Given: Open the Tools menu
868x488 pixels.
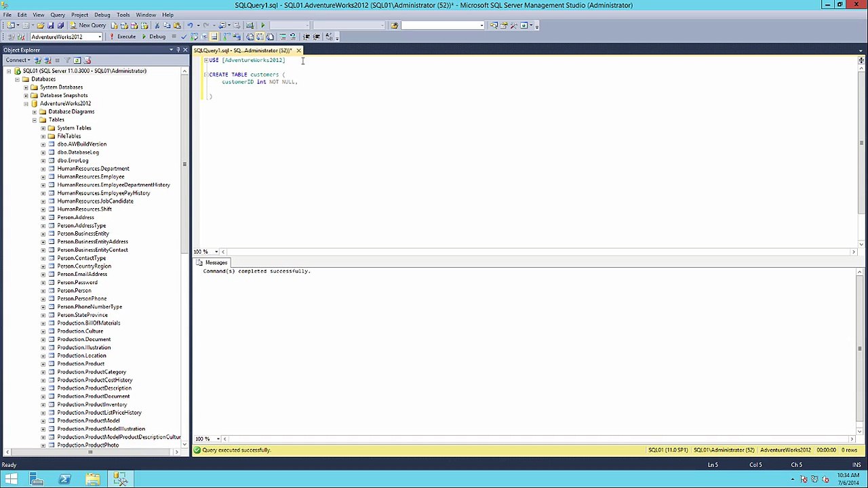Looking at the screenshot, I should (123, 14).
